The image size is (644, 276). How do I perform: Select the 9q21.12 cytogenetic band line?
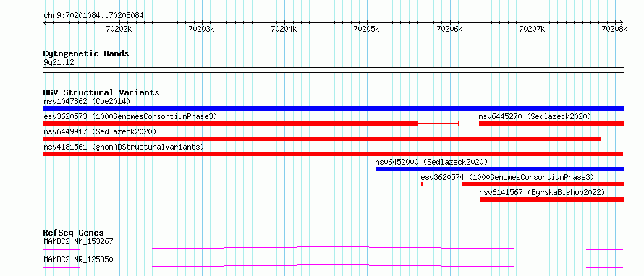334,70
